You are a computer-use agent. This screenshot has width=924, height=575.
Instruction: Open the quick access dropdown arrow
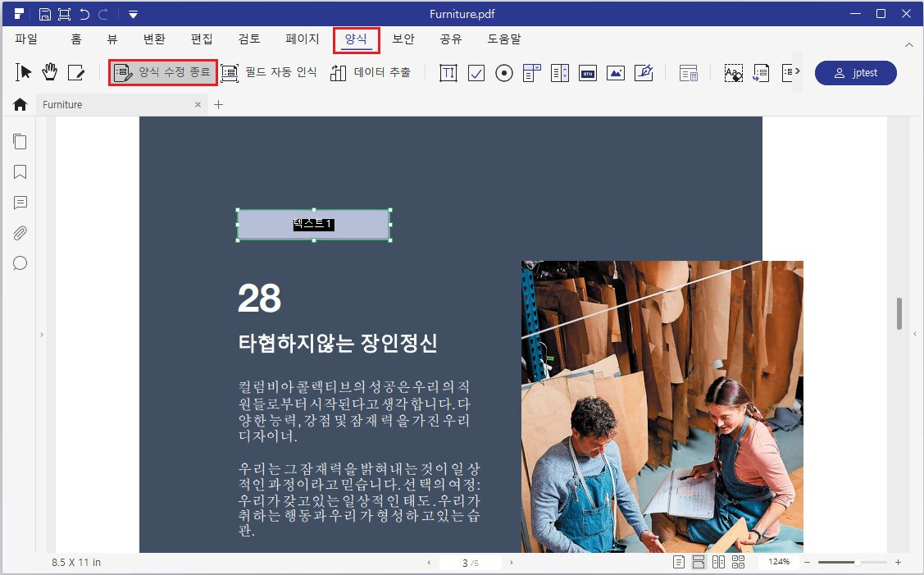tap(133, 14)
